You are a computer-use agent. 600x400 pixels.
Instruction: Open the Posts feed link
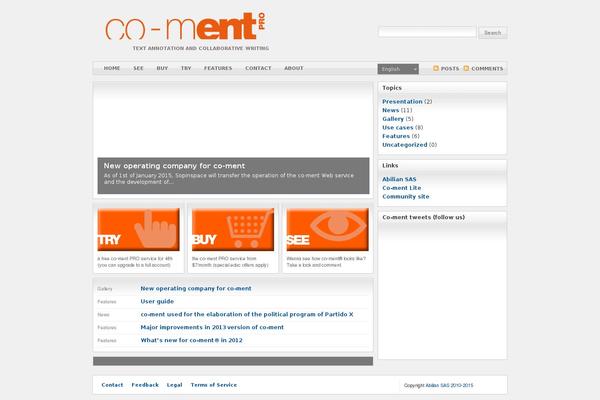pos(450,69)
